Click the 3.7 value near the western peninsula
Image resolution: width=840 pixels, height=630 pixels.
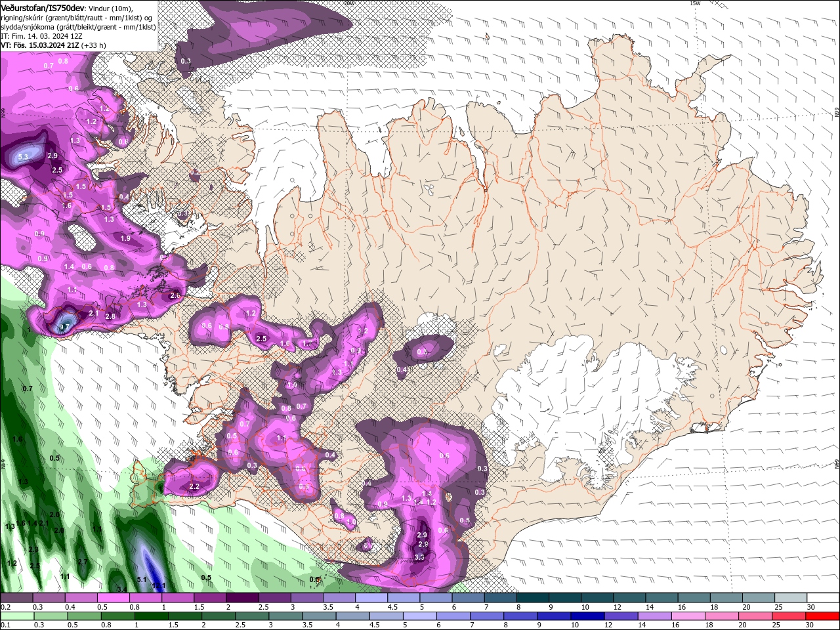(x=64, y=327)
